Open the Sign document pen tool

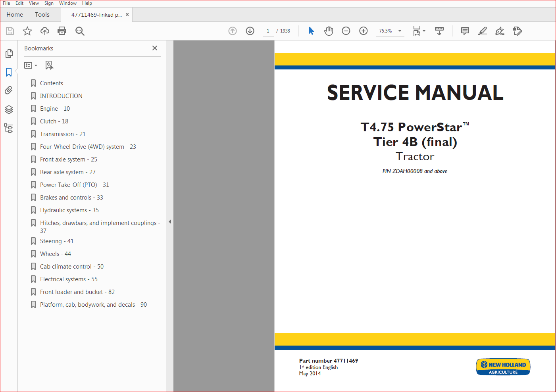[500, 31]
